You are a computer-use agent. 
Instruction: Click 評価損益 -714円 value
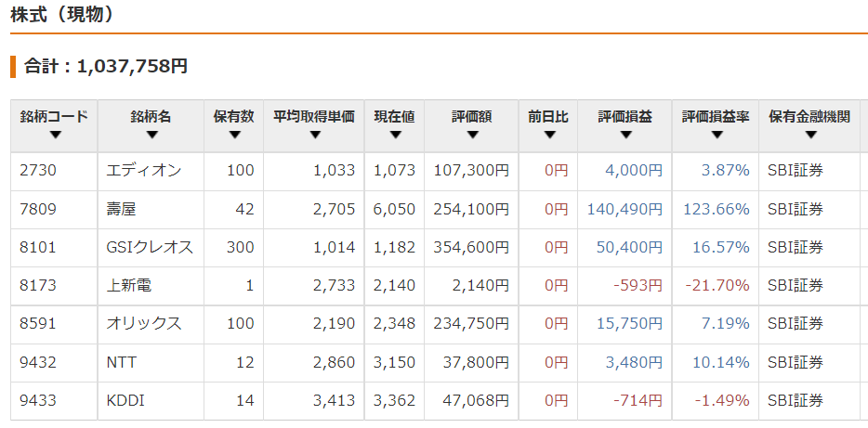(x=638, y=400)
